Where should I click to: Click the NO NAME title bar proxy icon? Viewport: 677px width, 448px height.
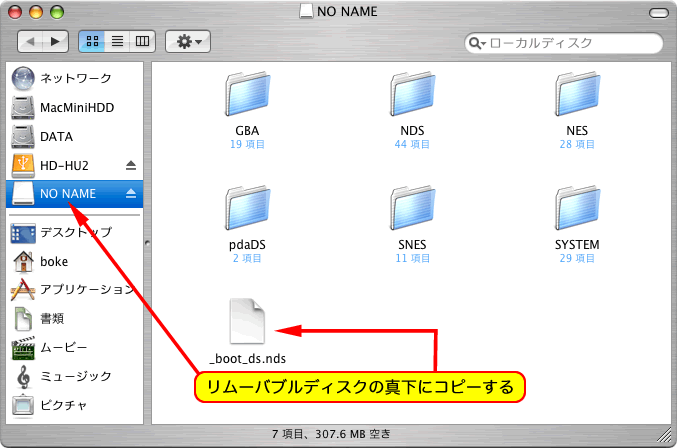[306, 11]
